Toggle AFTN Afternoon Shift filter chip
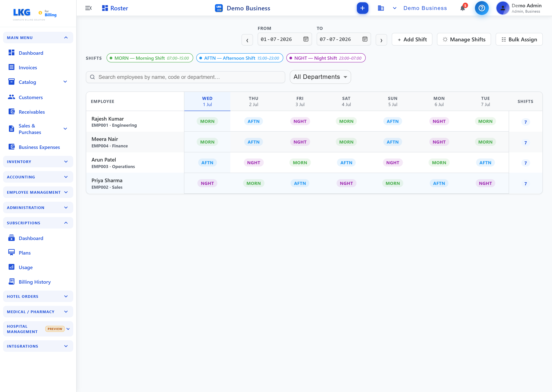 (240, 58)
